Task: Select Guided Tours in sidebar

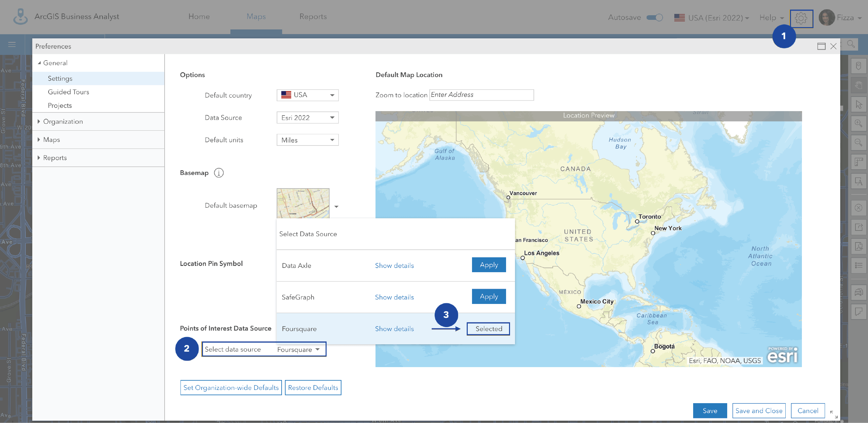Action: click(68, 92)
